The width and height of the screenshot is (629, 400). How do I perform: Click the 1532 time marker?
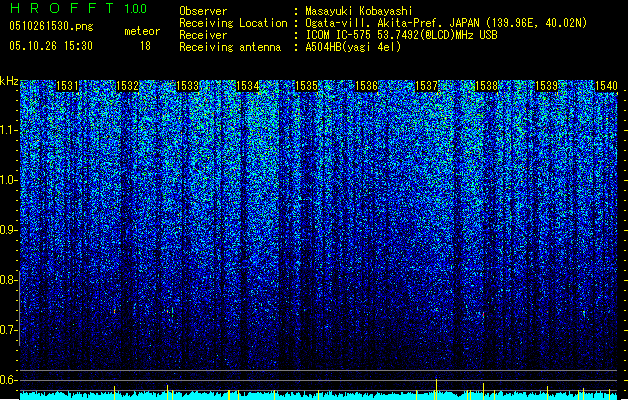127,86
